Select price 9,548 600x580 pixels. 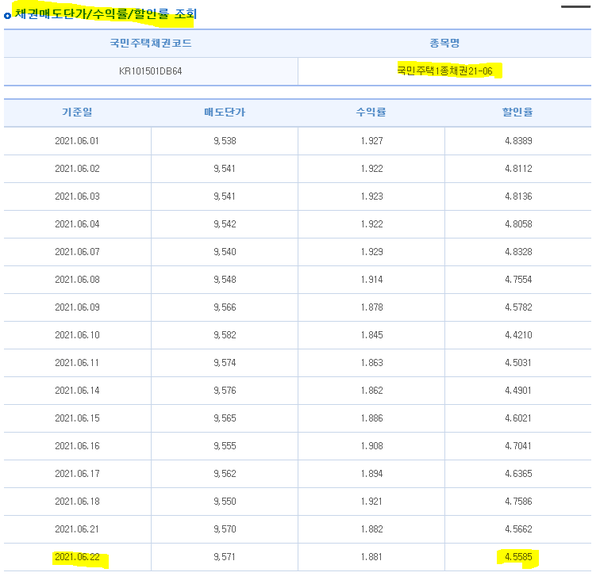[225, 280]
